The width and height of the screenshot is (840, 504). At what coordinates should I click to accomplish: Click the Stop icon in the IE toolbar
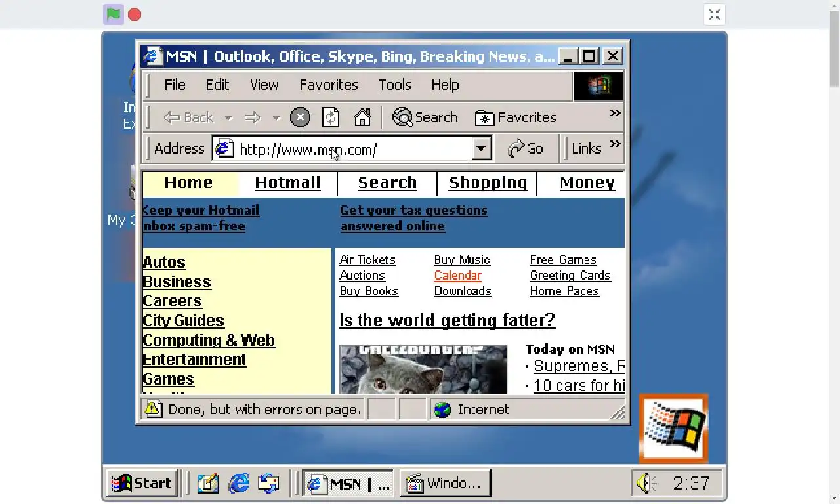tap(300, 117)
